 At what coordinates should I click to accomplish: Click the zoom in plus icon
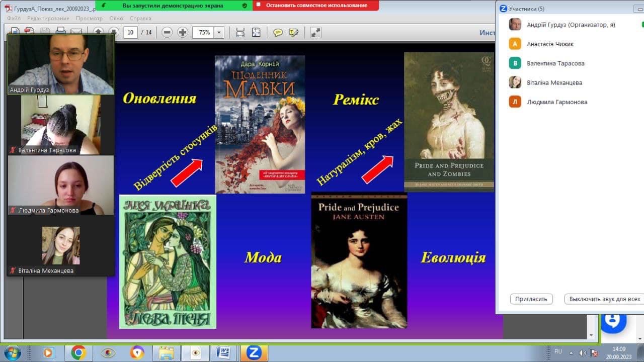183,33
